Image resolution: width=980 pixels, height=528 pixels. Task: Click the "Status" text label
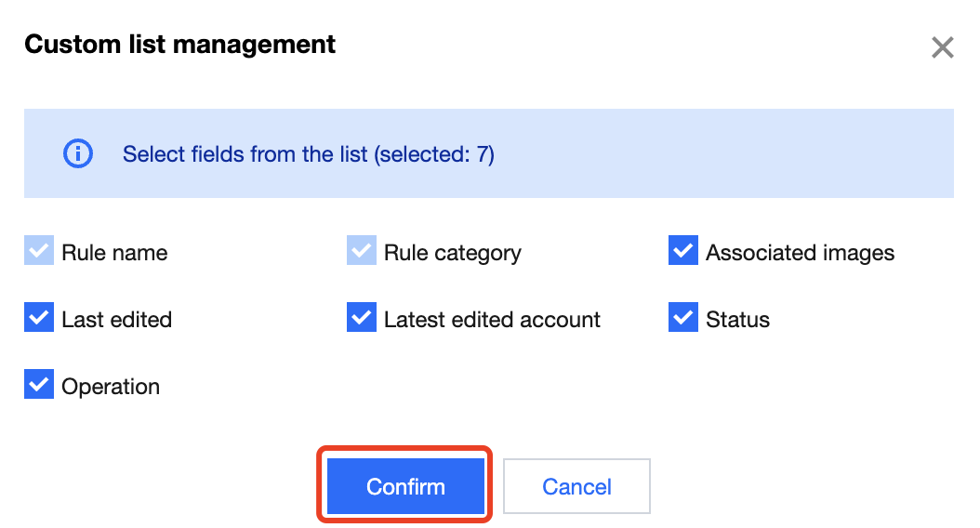coord(737,320)
